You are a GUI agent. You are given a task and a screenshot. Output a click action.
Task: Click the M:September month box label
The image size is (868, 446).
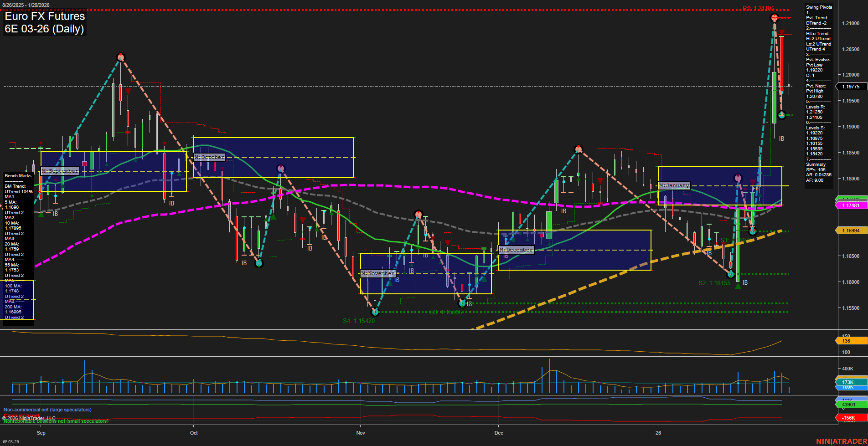pos(60,171)
